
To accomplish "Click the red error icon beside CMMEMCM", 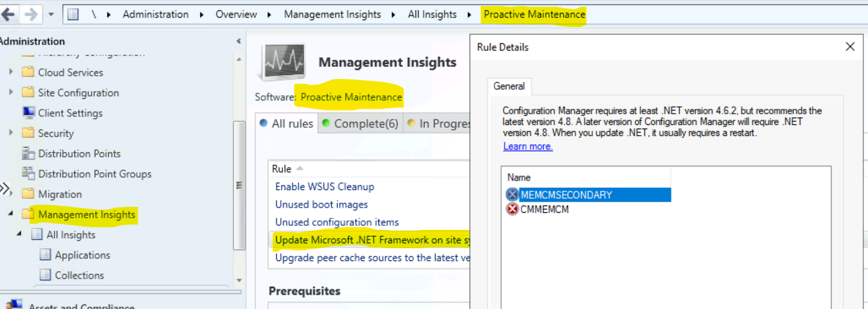I will tap(513, 210).
